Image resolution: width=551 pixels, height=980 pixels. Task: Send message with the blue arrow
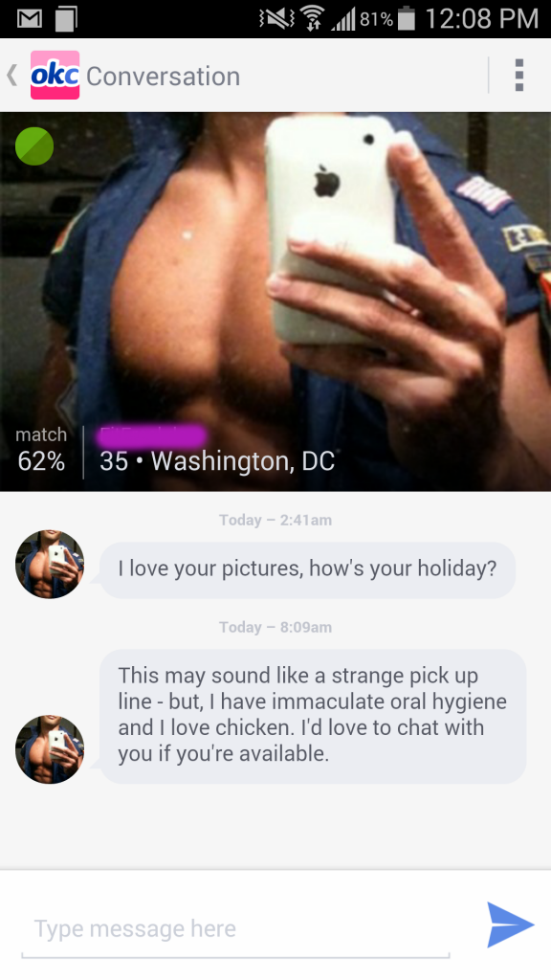511,924
